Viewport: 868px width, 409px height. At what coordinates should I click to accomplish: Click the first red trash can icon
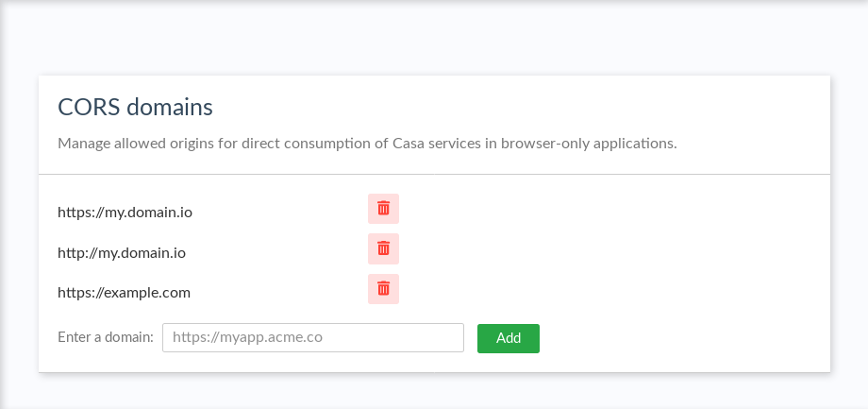point(383,209)
